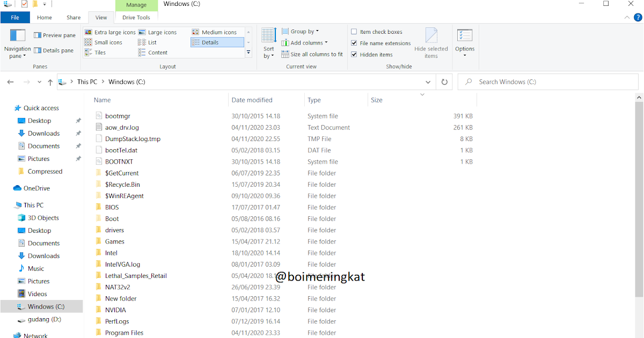Screen dimensions: 644x338
Task: Switch layout to Small icons
Action: point(104,42)
